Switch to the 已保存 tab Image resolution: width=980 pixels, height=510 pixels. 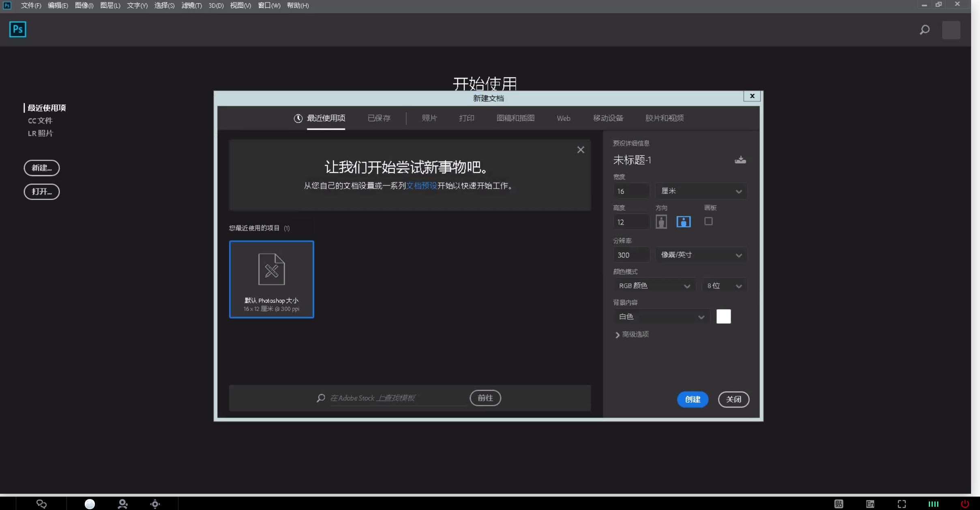point(379,118)
